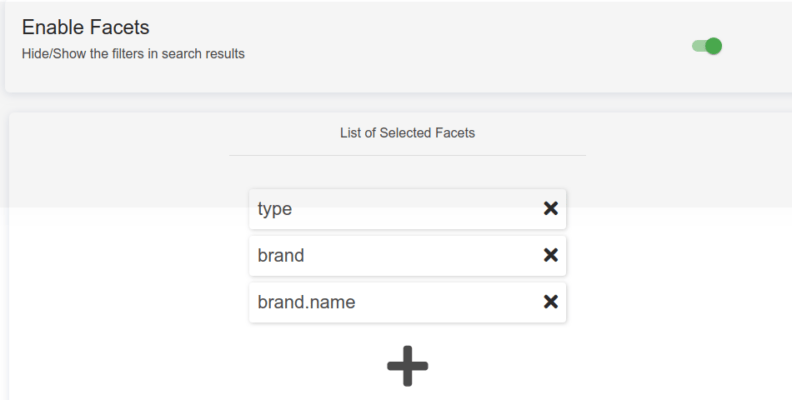Remove the 'type' facet with its X
The image size is (792, 400).
point(550,209)
